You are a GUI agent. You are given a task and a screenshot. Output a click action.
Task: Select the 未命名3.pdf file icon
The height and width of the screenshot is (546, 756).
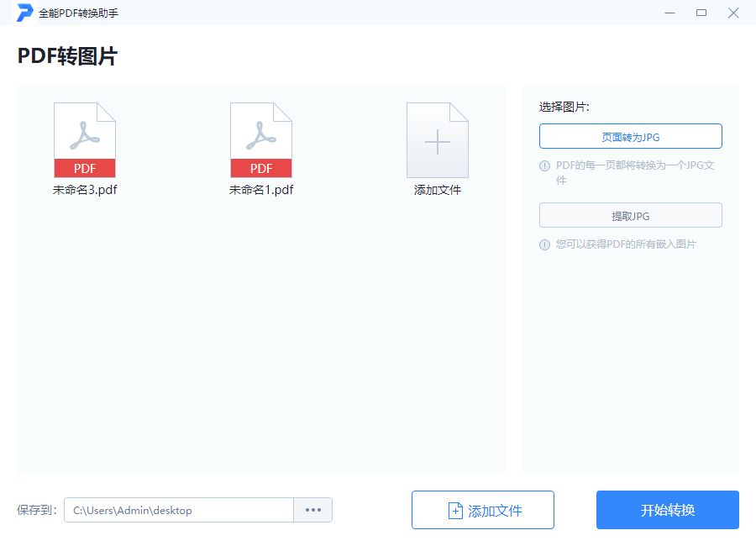[84, 140]
